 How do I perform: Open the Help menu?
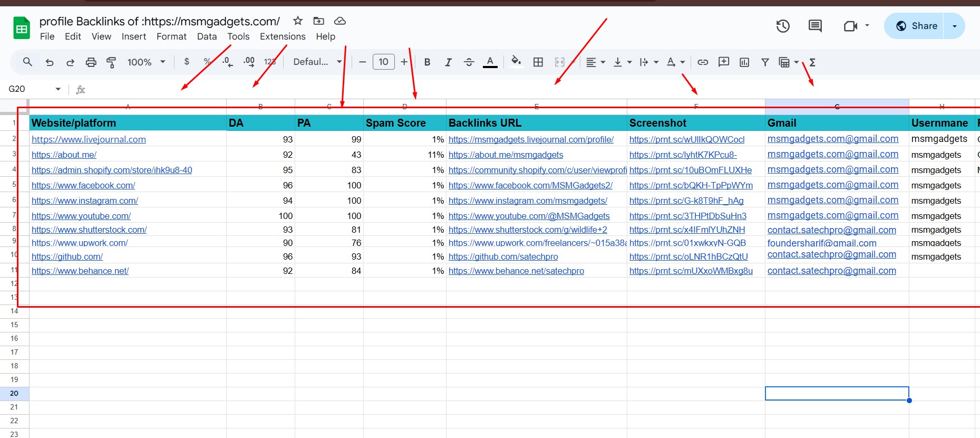click(325, 36)
